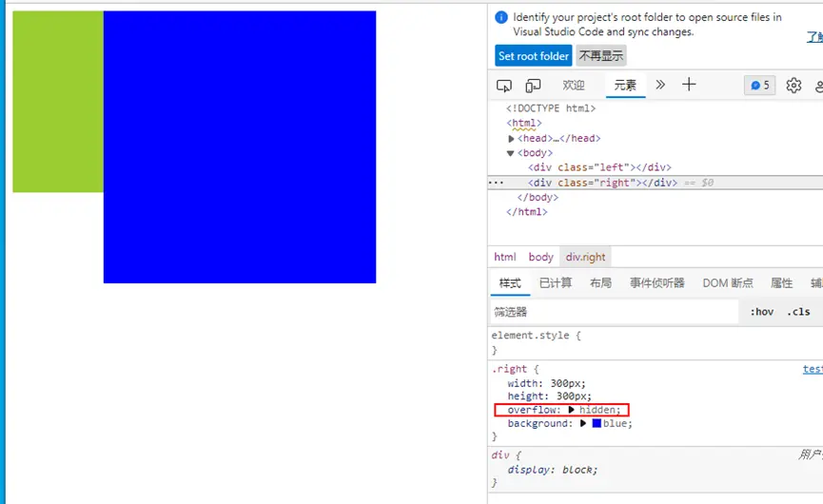823x504 pixels.
Task: Open the blue color swatch picker
Action: click(x=597, y=423)
